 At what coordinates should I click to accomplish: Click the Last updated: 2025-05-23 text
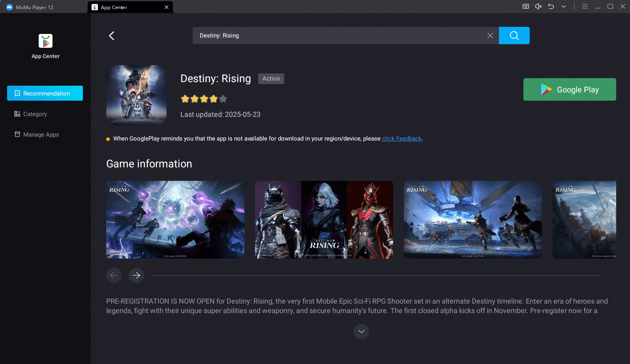[220, 114]
